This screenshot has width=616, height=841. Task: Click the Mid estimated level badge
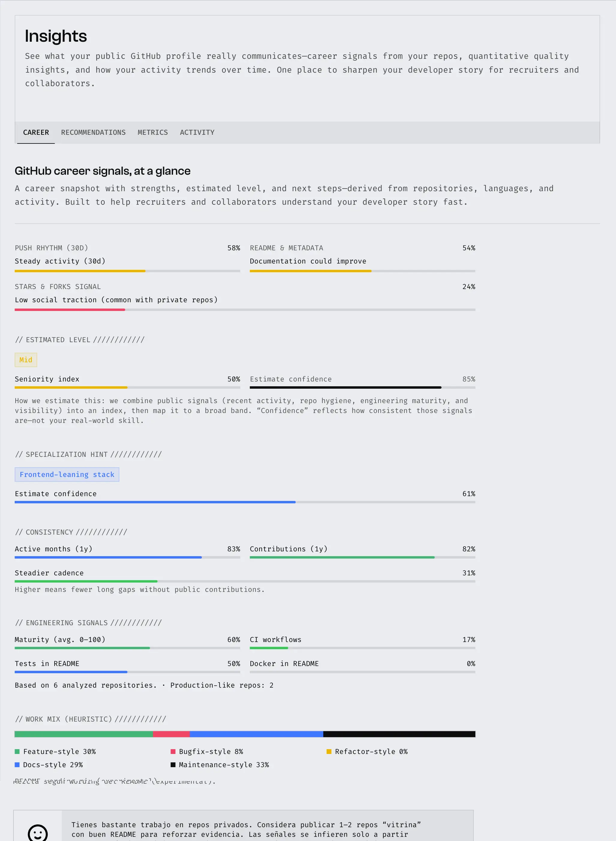(x=25, y=360)
